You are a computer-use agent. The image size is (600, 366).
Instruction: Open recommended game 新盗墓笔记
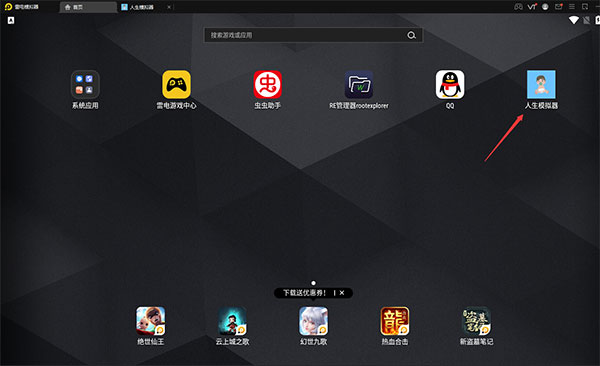[x=476, y=321]
